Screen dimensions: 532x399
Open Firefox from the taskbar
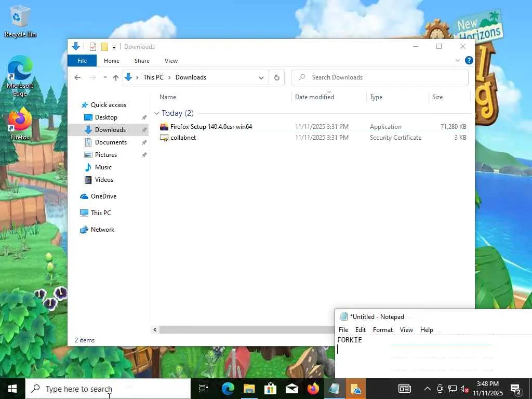point(313,389)
